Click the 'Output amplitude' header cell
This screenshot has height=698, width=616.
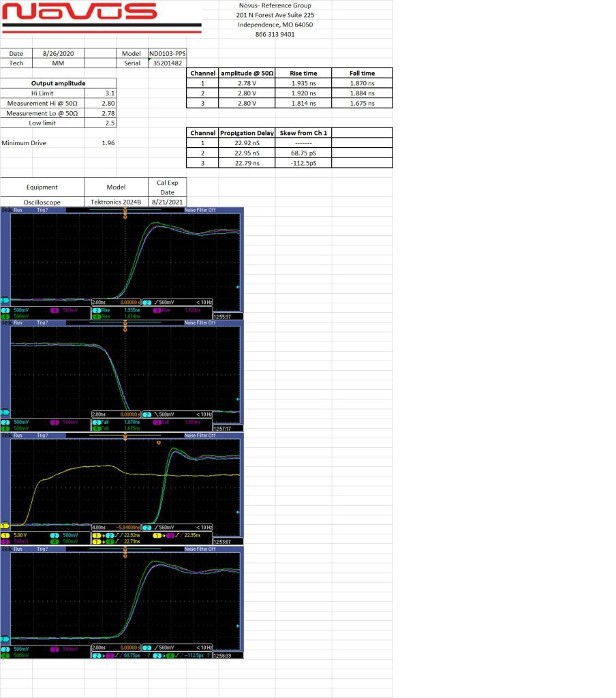pos(59,83)
